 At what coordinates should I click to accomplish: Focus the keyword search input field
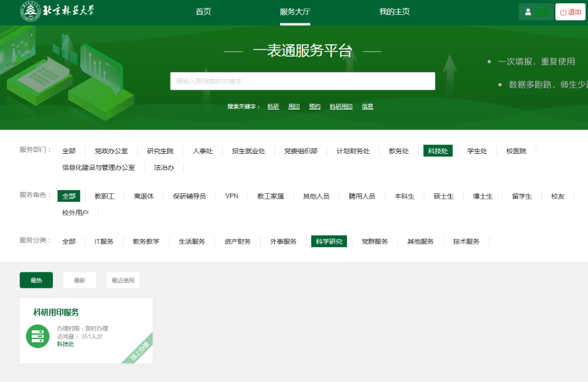tap(303, 81)
